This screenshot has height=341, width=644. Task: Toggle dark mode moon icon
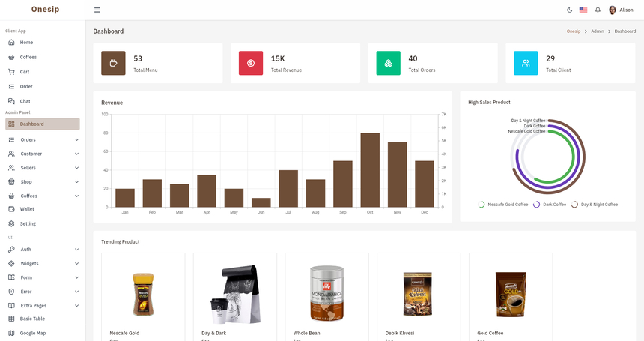click(570, 10)
